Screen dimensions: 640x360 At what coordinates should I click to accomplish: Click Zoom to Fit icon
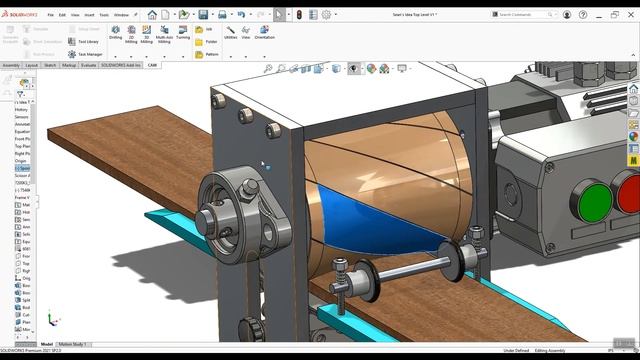coord(268,69)
